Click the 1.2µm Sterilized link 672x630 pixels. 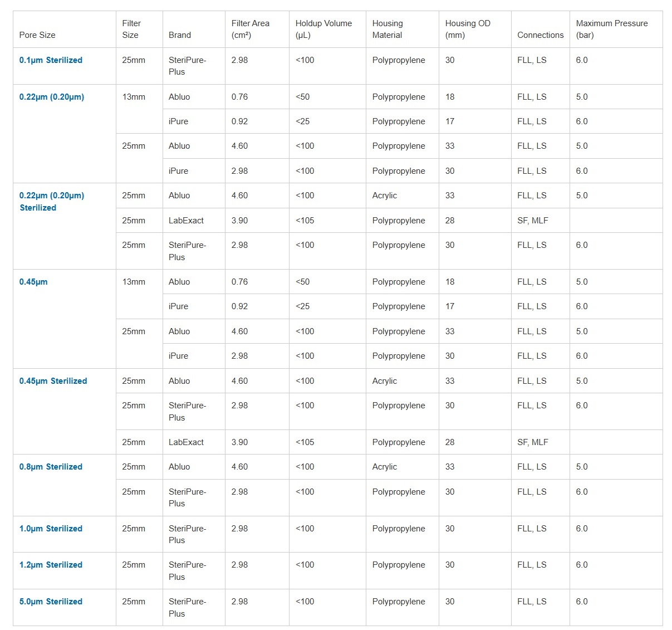pos(51,565)
